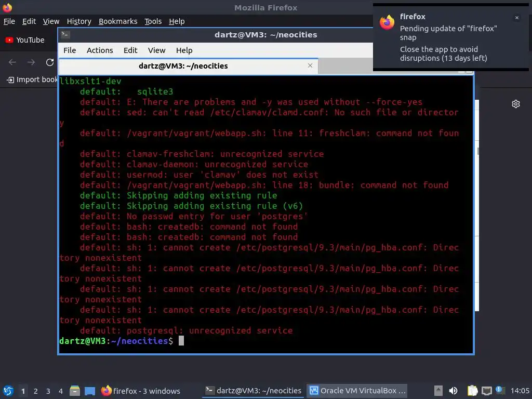Click the firefox notification icon
The image size is (532, 399).
point(387,22)
